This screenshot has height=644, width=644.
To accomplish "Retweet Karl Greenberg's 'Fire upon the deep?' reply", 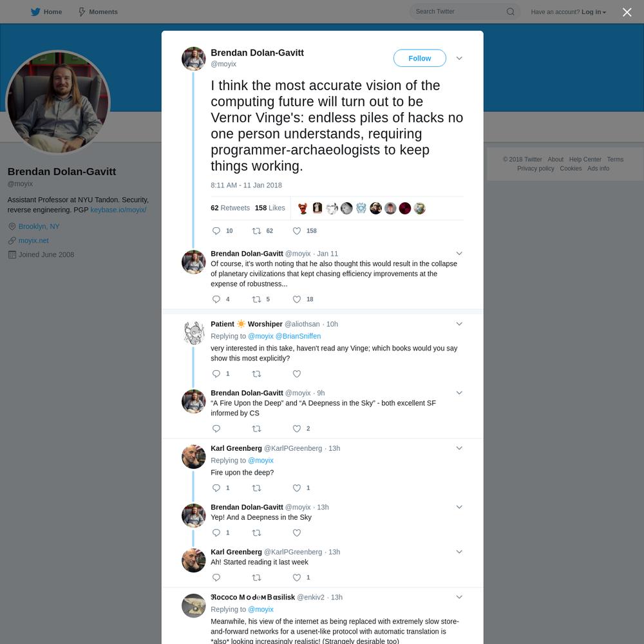I will (x=256, y=488).
